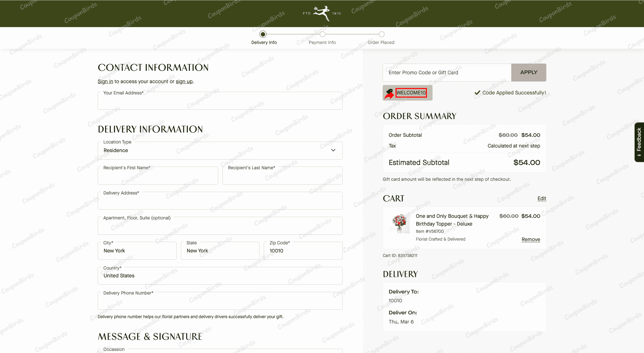644x353 pixels.
Task: Click the Occassion field at bottom
Action: (x=220, y=351)
